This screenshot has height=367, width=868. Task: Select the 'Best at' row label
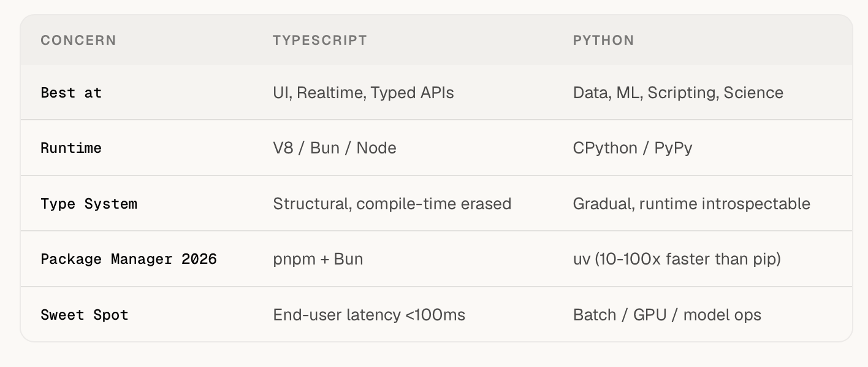pos(71,93)
